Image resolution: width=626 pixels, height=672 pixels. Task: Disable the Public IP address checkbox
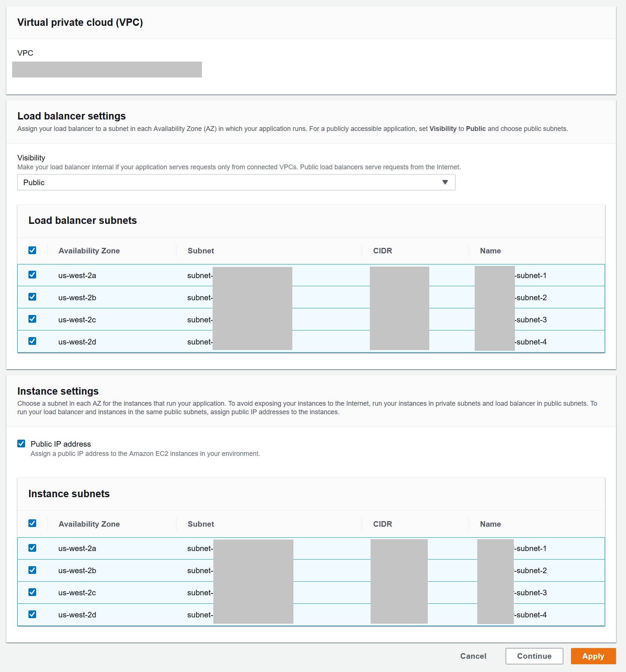coord(21,443)
